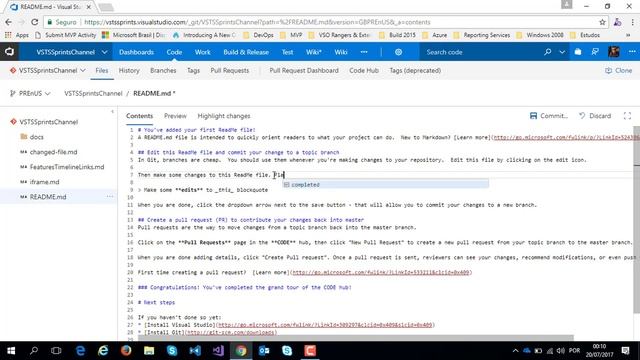Image resolution: width=640 pixels, height=360 pixels.
Task: Open Chrome menu three dots
Action: click(633, 22)
